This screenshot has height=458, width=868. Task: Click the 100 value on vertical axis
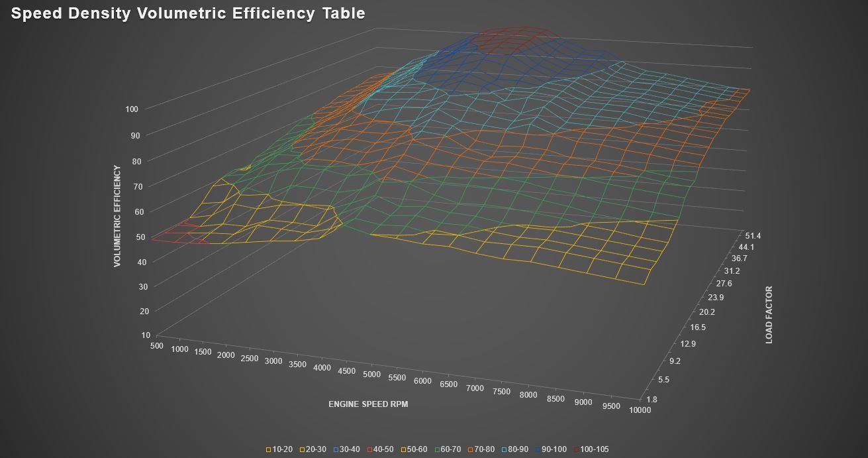pos(132,109)
